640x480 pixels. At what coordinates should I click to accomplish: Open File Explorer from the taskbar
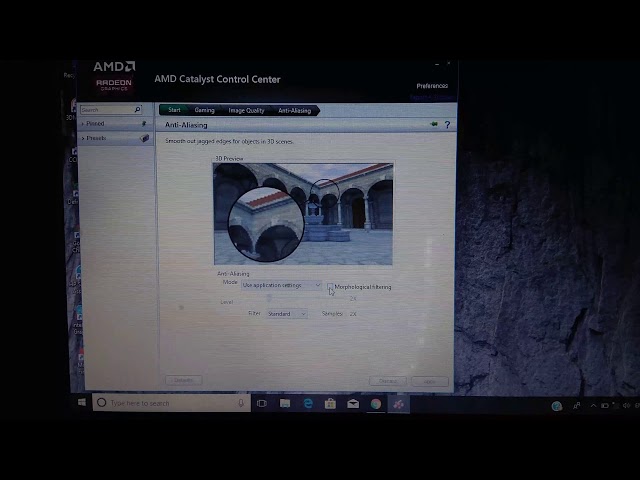[285, 404]
